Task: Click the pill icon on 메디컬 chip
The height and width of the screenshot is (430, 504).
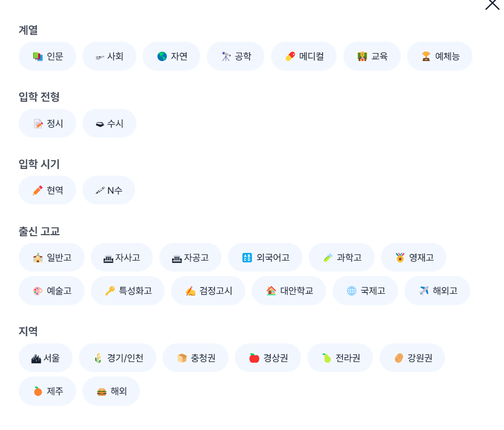Action: tap(290, 57)
